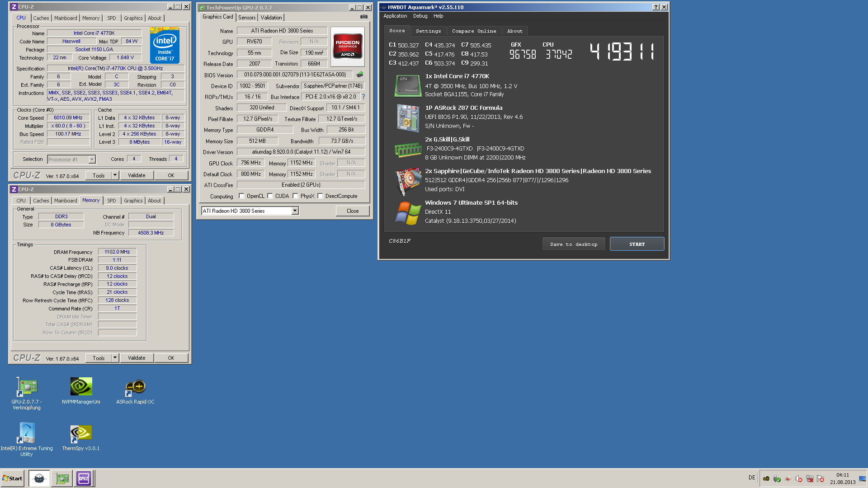Click the CPU-Z taskbar button
868x488 pixels.
click(x=84, y=478)
